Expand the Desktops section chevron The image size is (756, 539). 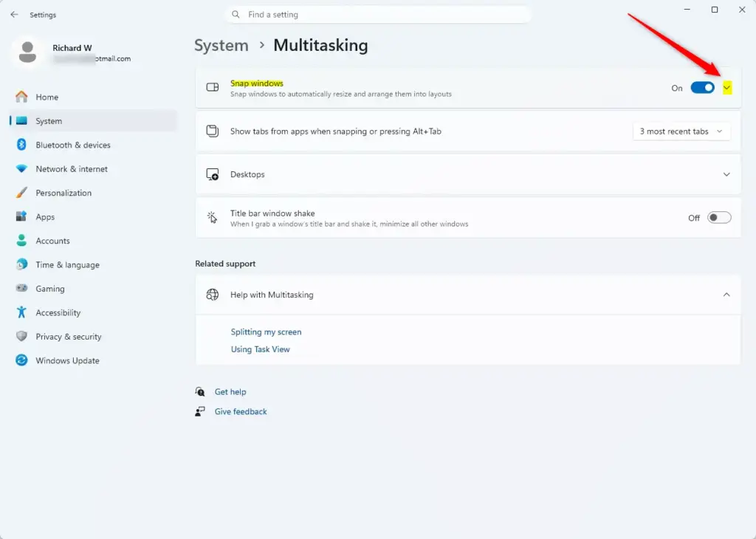(726, 174)
